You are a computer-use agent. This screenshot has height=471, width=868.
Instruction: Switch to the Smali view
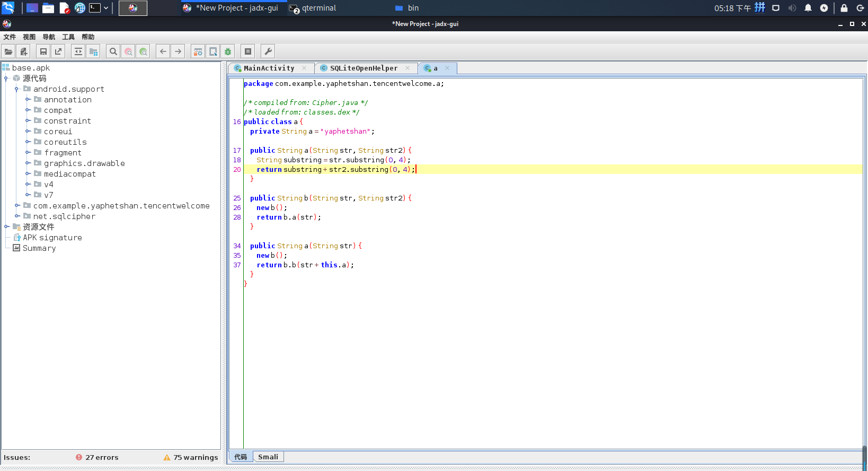pyautogui.click(x=268, y=457)
